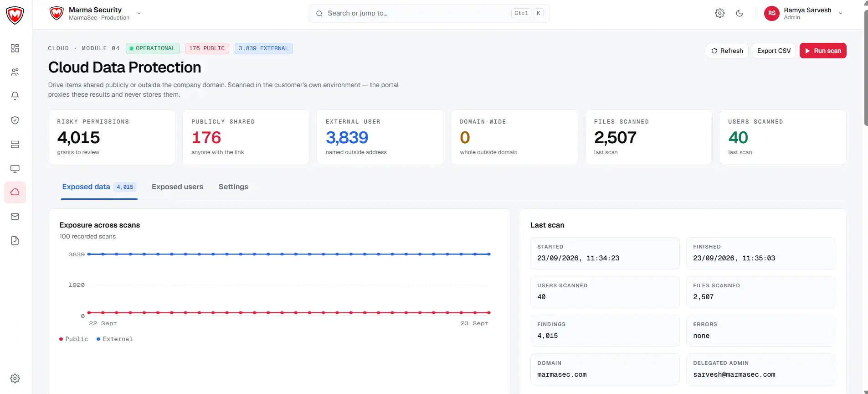Open sidebar settings gear at bottom
The image size is (868, 394).
(x=15, y=378)
